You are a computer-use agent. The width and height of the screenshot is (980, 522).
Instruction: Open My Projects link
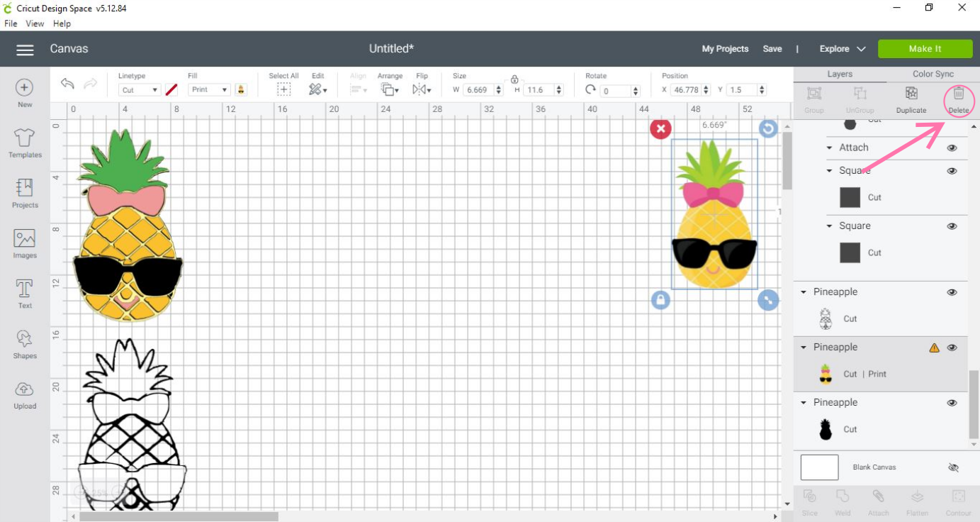tap(725, 49)
